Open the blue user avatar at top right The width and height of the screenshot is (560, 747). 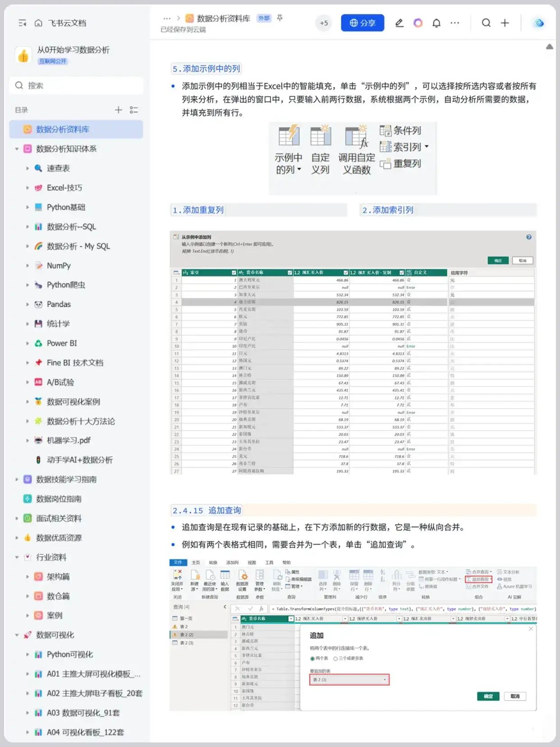539,23
